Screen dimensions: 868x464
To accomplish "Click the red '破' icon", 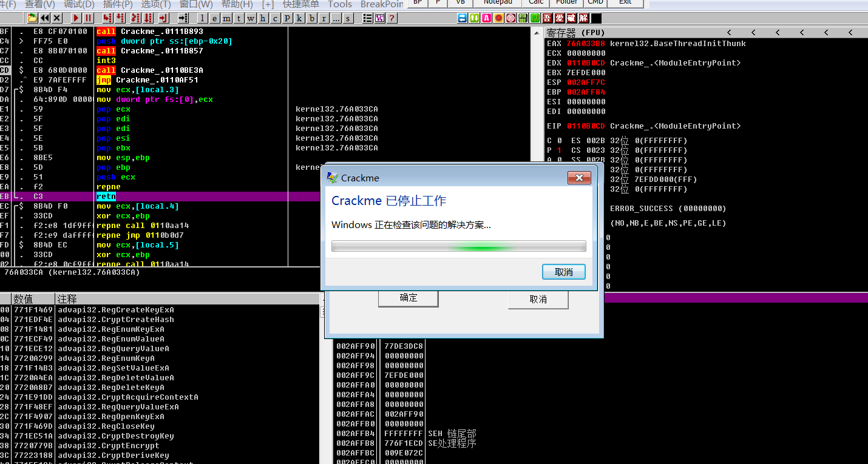I will (572, 18).
